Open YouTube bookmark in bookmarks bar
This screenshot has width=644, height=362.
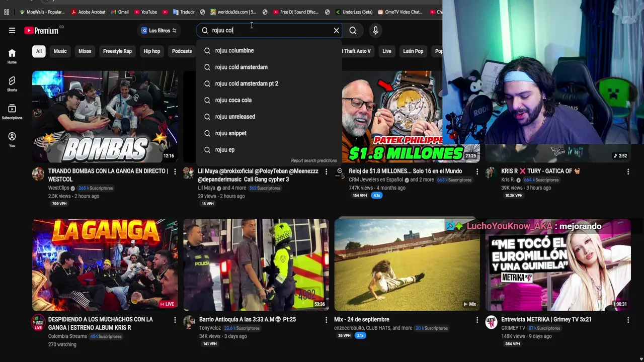click(145, 12)
